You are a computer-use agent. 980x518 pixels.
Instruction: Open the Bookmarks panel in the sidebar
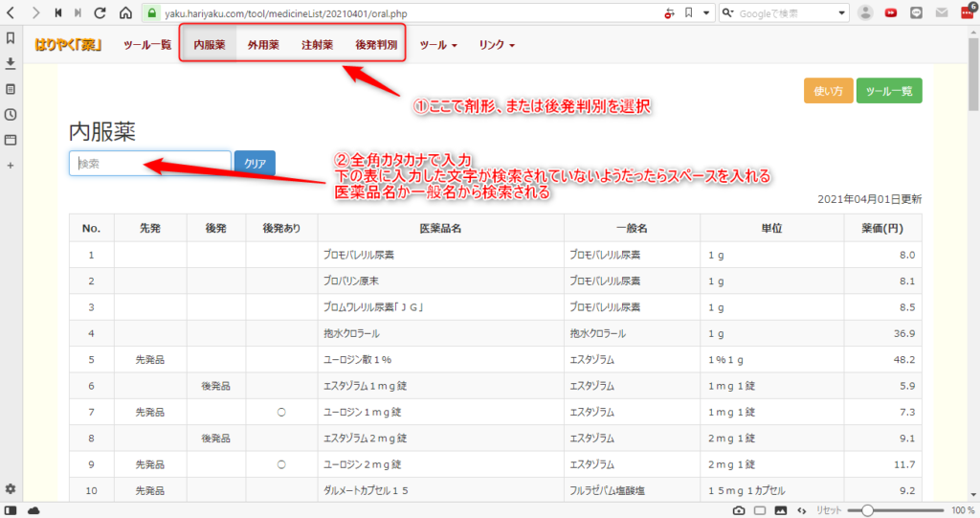point(11,38)
